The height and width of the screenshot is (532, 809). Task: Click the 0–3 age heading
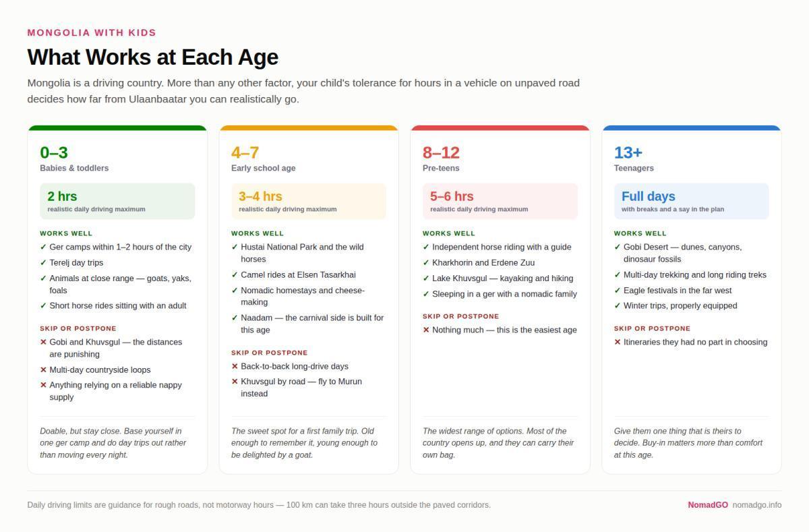(x=54, y=152)
